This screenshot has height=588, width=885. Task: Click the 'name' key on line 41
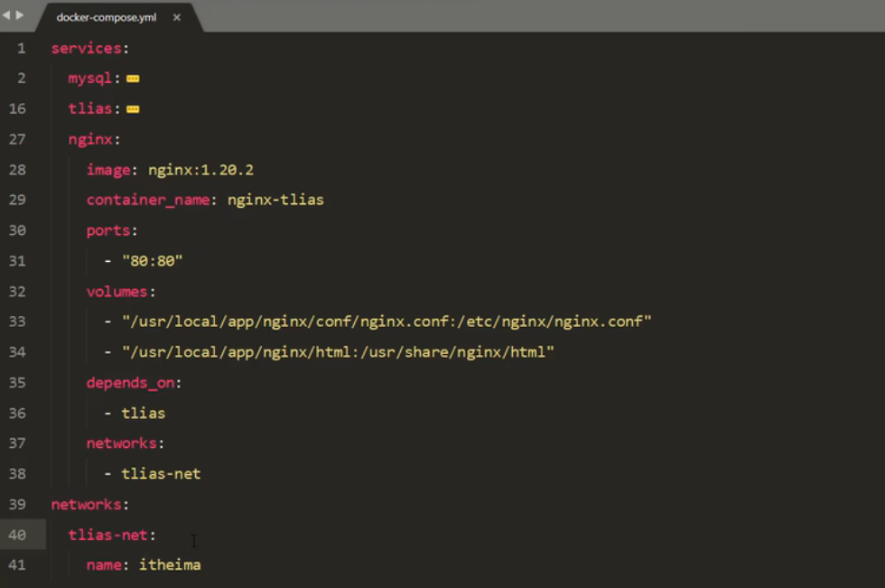coord(104,565)
